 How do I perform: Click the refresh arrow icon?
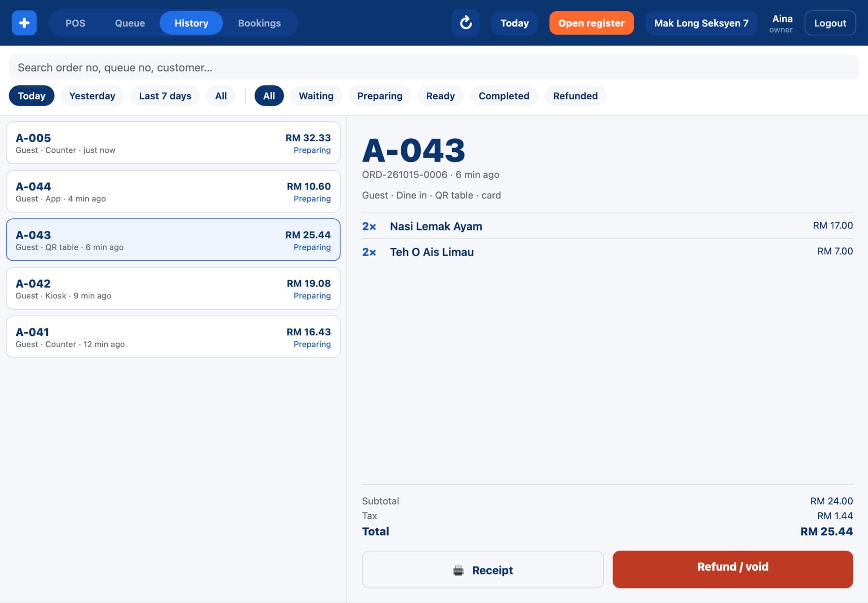(x=465, y=23)
